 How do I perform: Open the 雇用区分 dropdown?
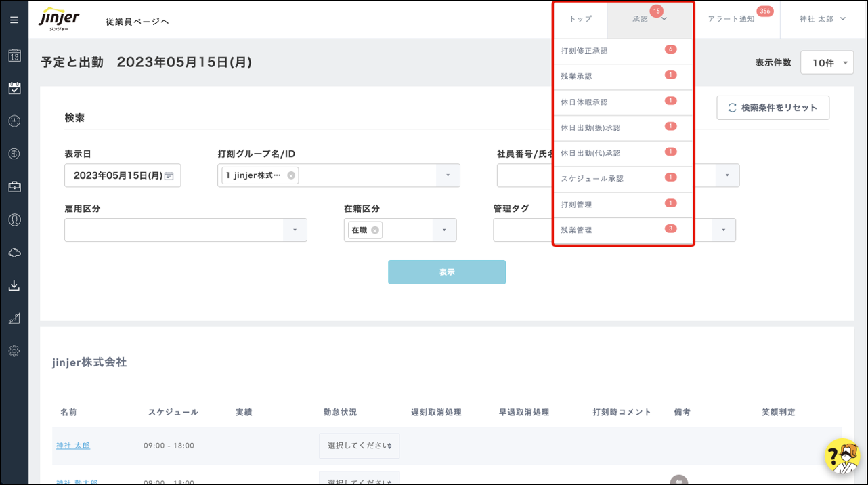pos(295,230)
